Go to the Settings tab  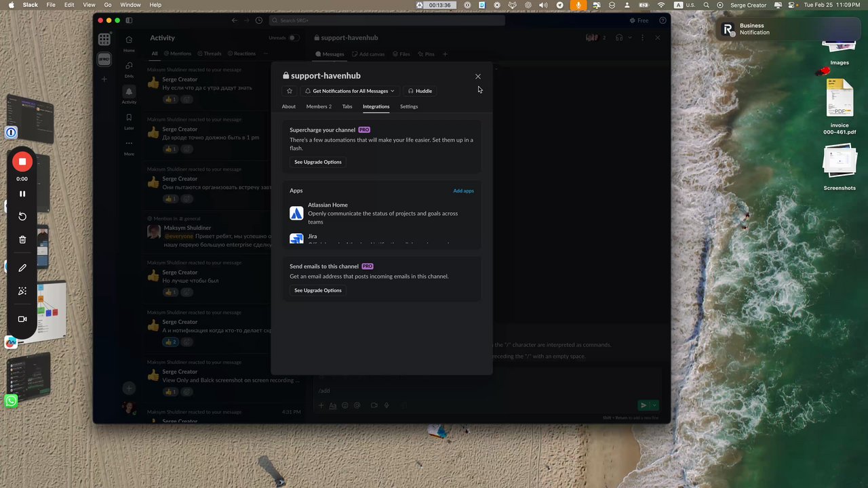click(x=409, y=106)
